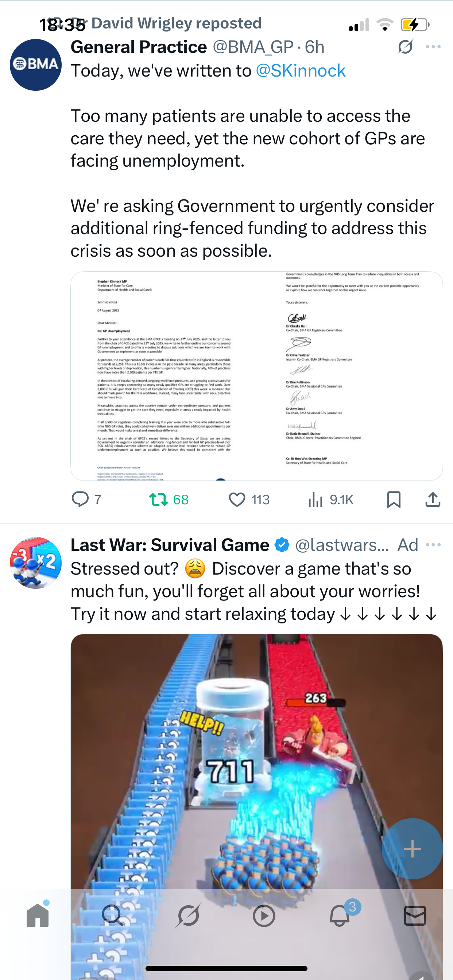Open more options on Last War ad
The image size is (453, 980).
pyautogui.click(x=433, y=545)
